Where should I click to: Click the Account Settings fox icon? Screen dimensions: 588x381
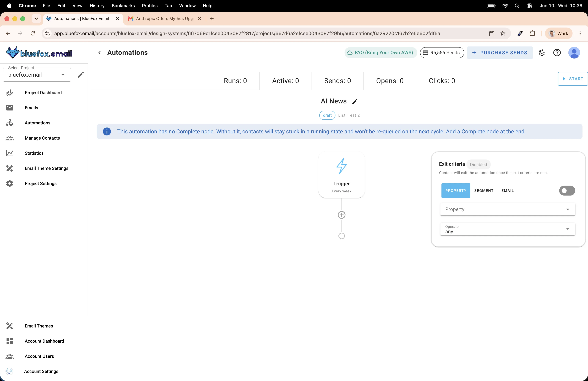click(x=9, y=371)
